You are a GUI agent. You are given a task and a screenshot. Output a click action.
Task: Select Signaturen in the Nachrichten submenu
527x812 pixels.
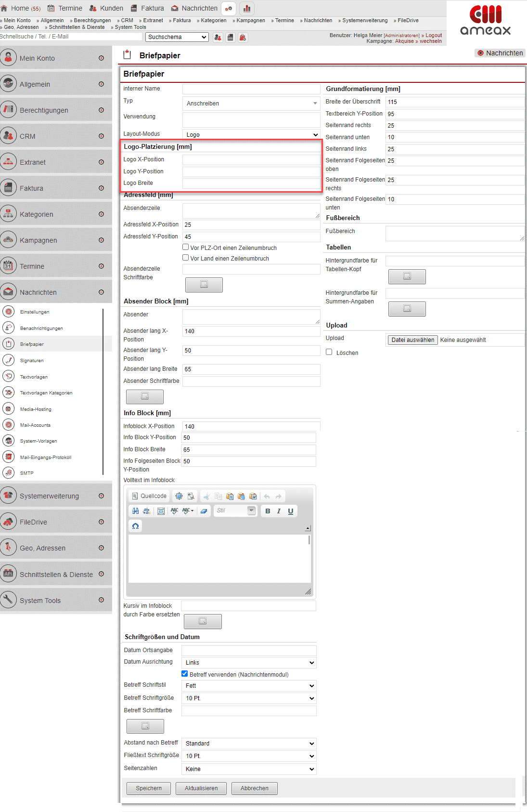[32, 361]
